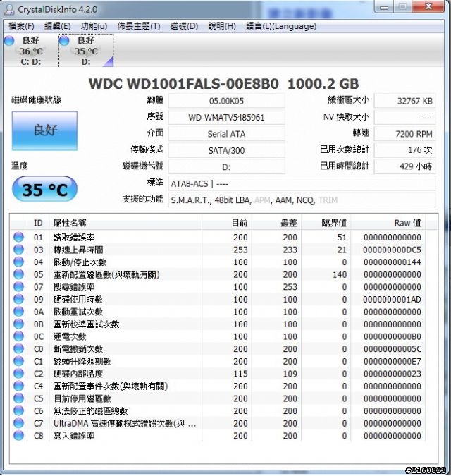Click raw value 0000000000E7

click(x=392, y=361)
